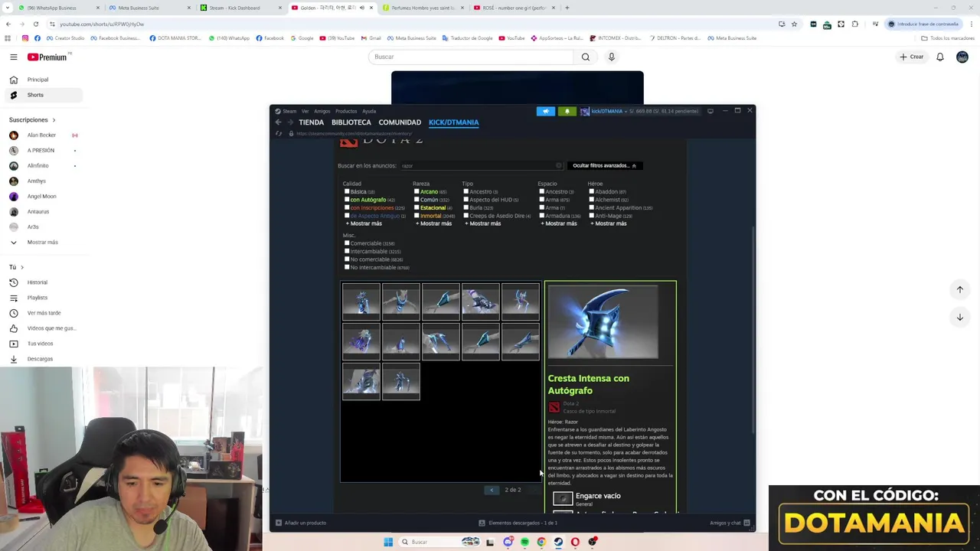Bookmark this page with the star icon

pyautogui.click(x=794, y=24)
